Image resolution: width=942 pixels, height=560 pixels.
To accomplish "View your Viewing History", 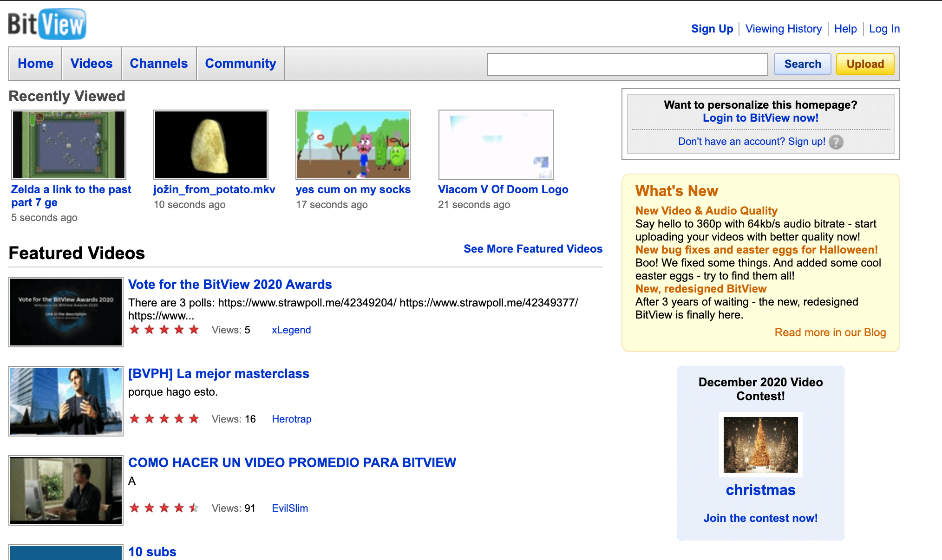I will coord(784,28).
